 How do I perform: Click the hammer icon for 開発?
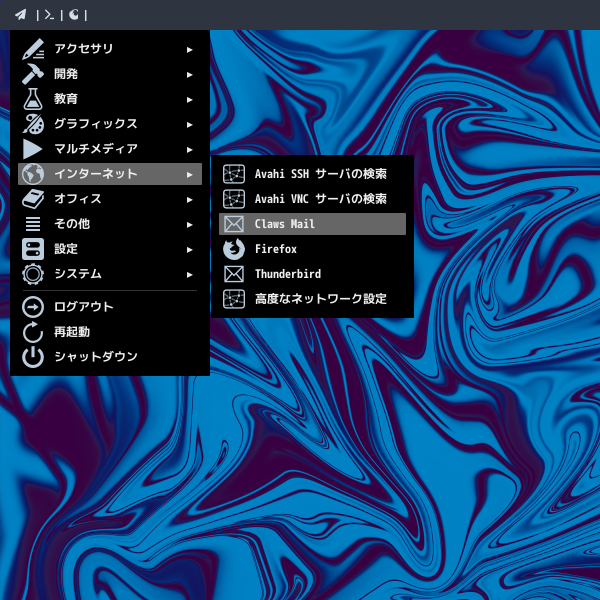click(33, 74)
